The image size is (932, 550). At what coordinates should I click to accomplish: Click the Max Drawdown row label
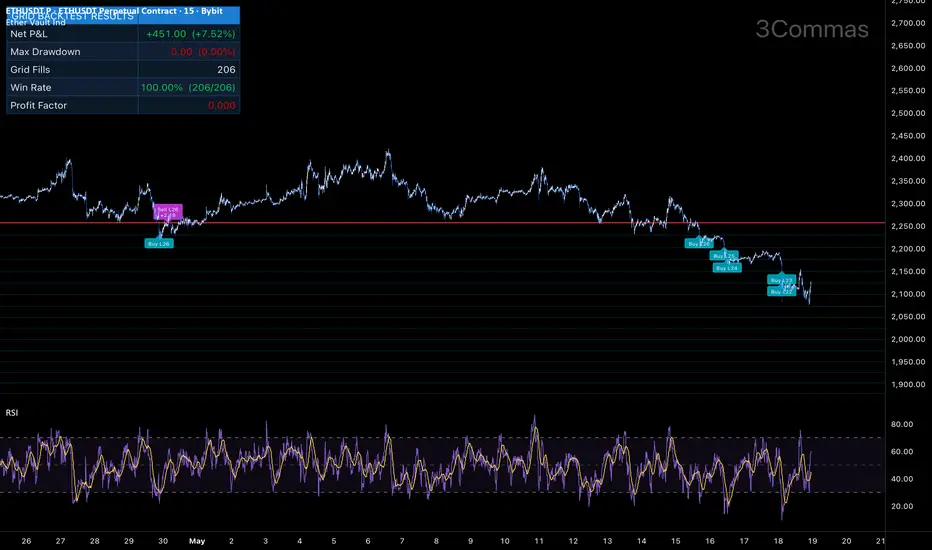pos(45,52)
